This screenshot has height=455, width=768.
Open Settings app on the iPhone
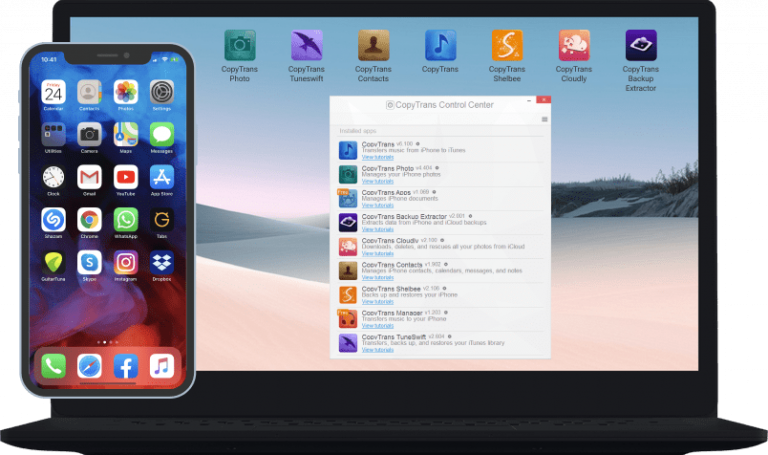coord(162,92)
